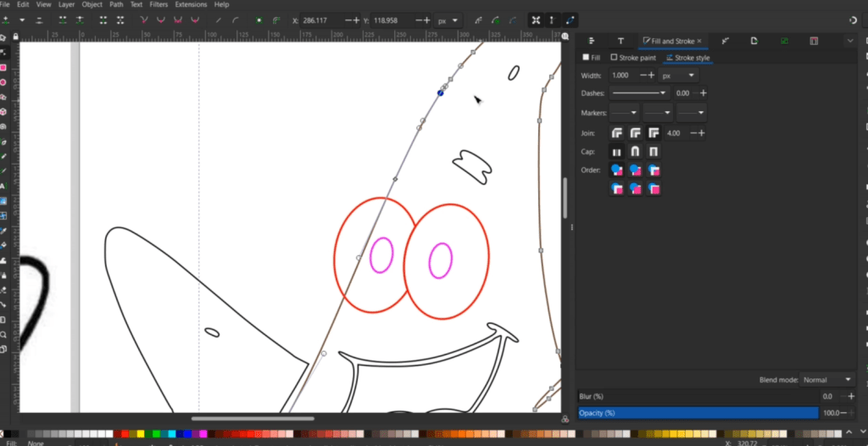Select the Text tool in left toolbox
Viewport: 868px width, 446px height.
click(3, 186)
